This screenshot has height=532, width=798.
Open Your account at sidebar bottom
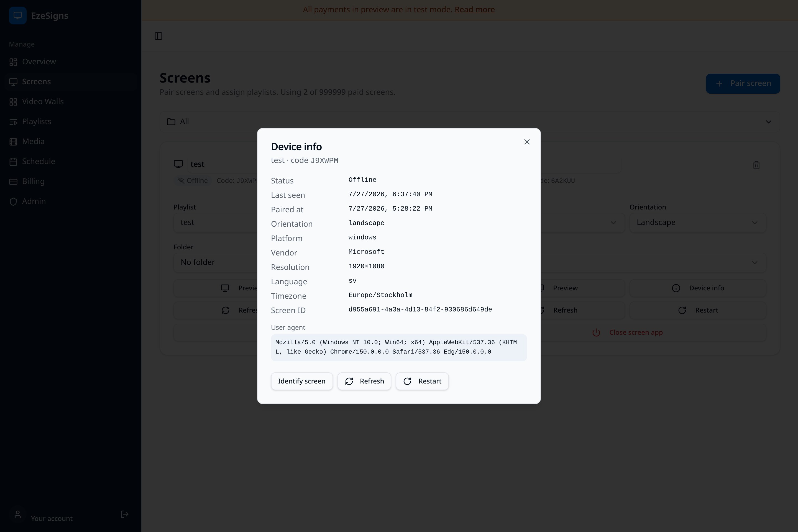[x=52, y=518]
